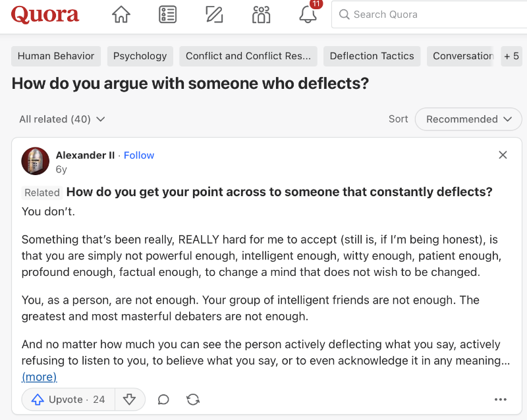
Task: Dismiss the answer with the X button
Action: point(503,155)
